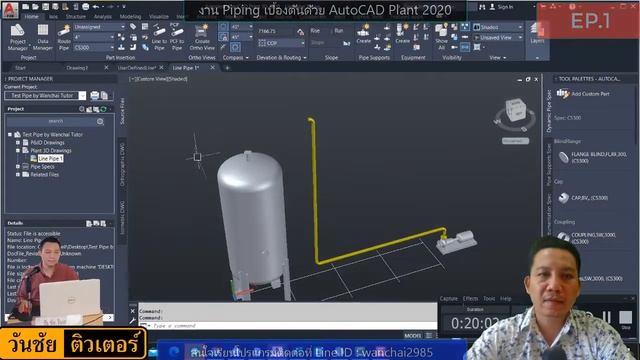The image size is (640, 360).
Task: Expand the Related Files tree node
Action: coord(18,174)
